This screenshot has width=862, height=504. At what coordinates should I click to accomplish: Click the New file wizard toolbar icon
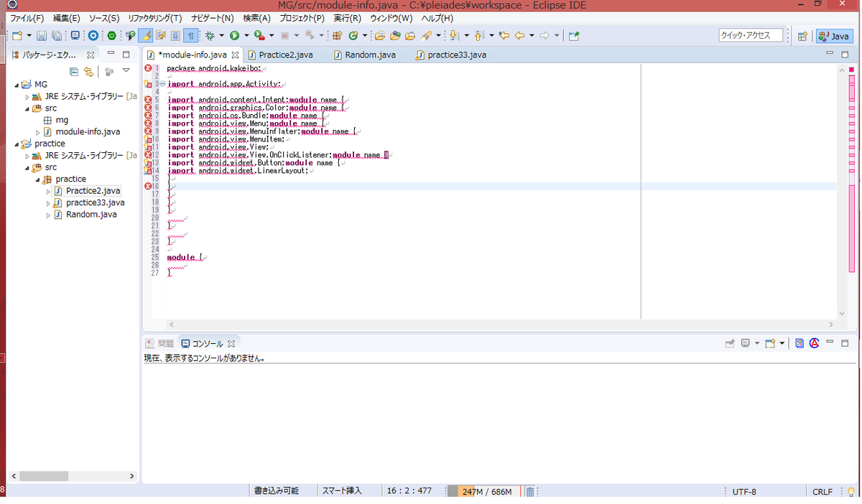(17, 35)
